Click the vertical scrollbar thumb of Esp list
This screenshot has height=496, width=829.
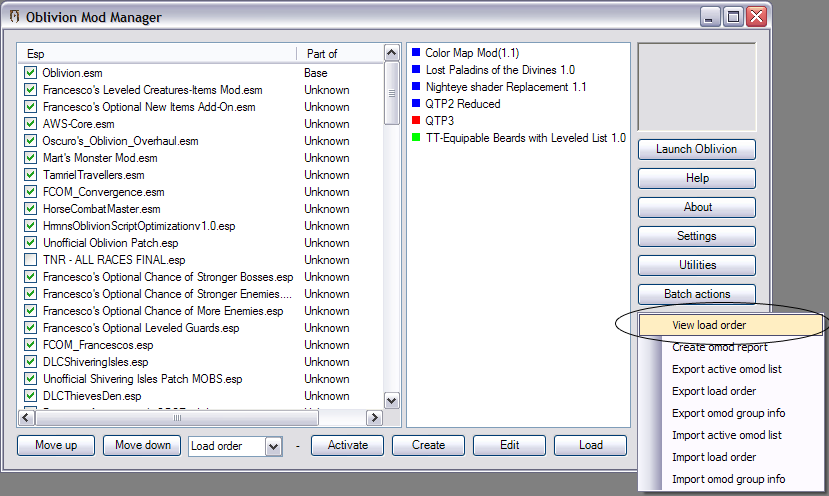pyautogui.click(x=391, y=93)
